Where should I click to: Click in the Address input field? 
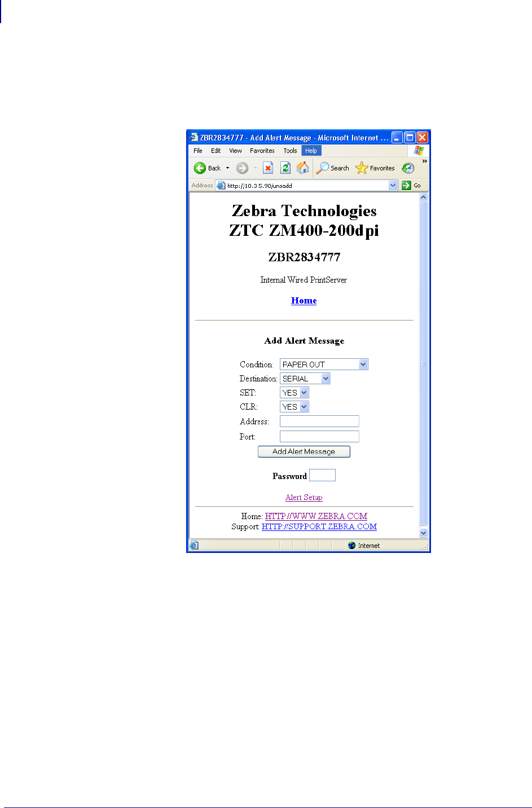(319, 421)
